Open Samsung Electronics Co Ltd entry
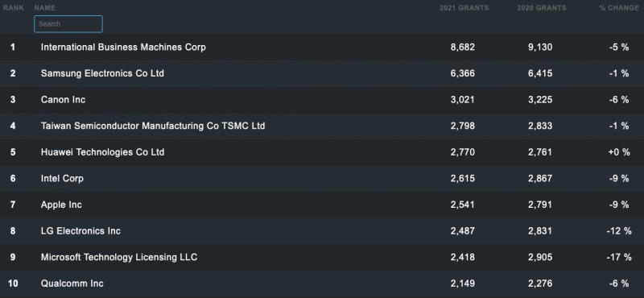 point(102,73)
